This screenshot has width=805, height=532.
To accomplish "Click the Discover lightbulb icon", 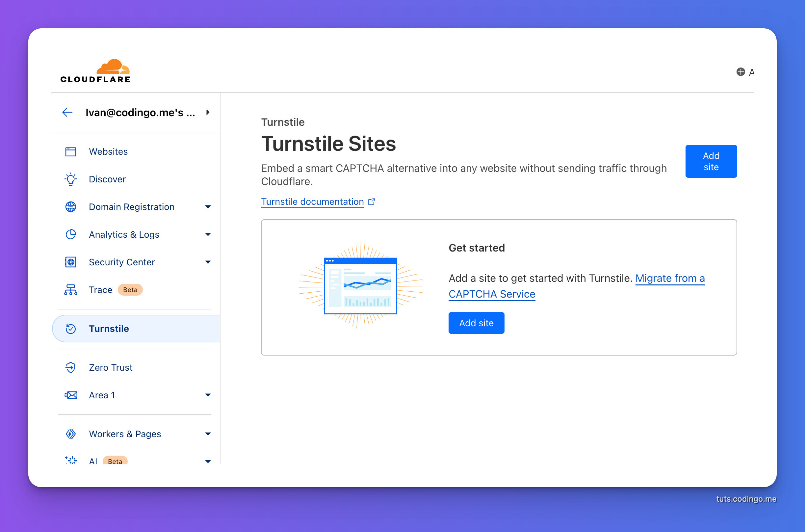I will (70, 179).
